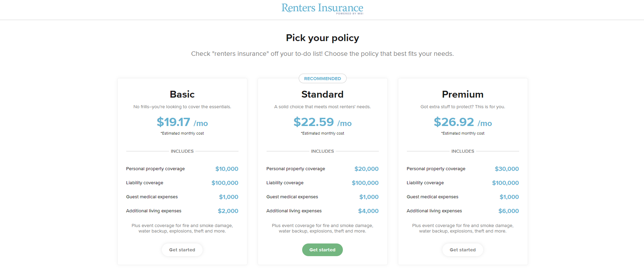Click Standard's $4,000 additional living expenses
Image resolution: width=644 pixels, height=276 pixels.
pyautogui.click(x=368, y=211)
